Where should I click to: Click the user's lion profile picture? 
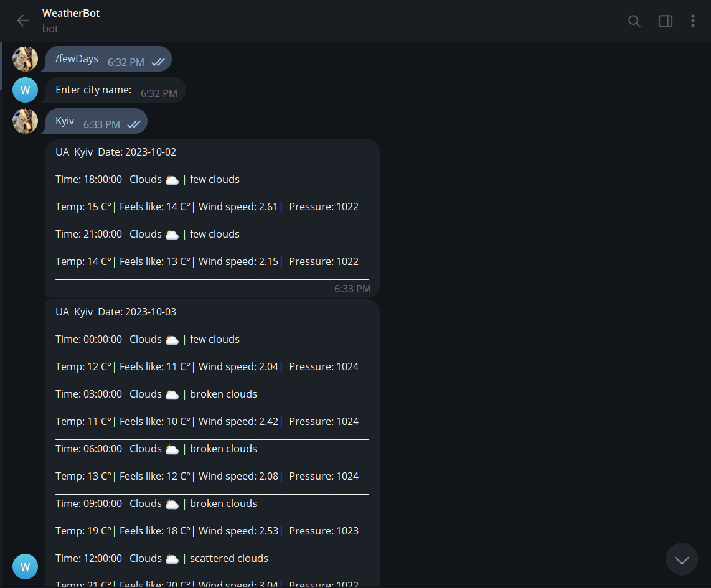pos(25,58)
